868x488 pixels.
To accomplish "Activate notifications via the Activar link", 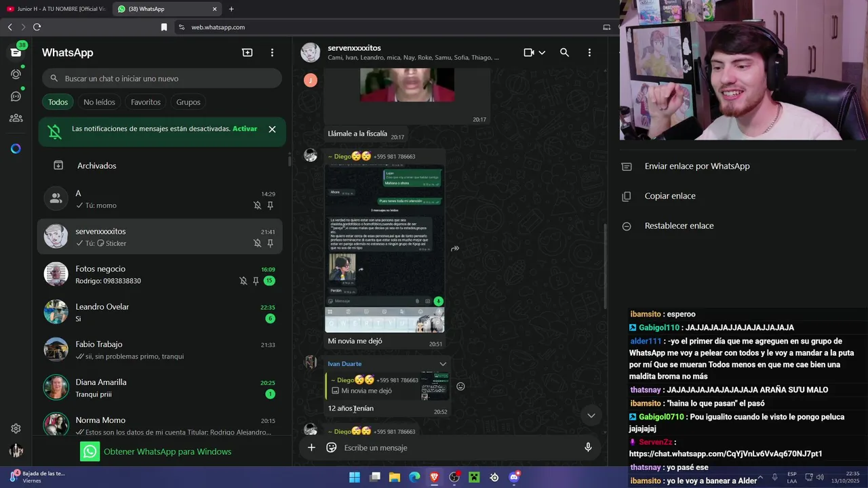I will [x=245, y=129].
